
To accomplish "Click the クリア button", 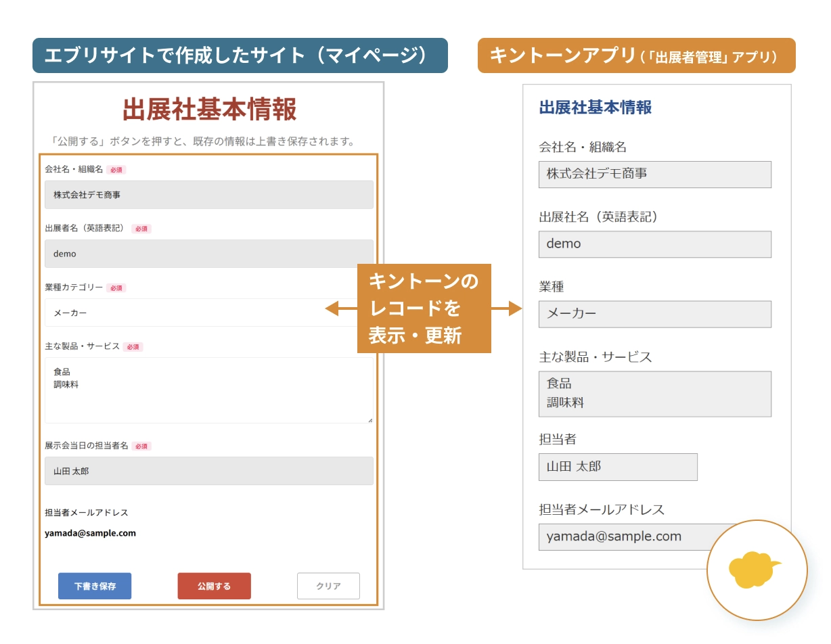I will 328,586.
